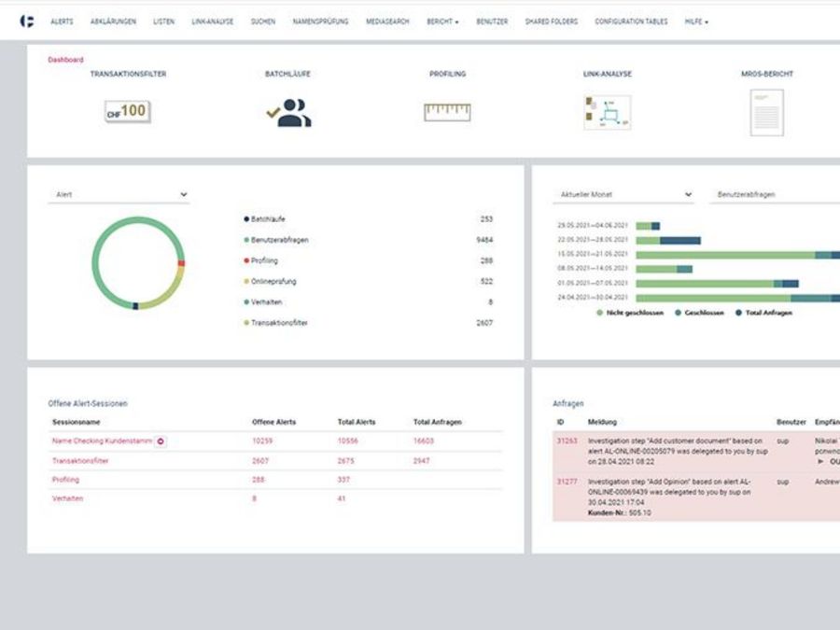Viewport: 840px width, 630px height.
Task: Click the Benutzer column header in Anfragen
Action: point(791,422)
